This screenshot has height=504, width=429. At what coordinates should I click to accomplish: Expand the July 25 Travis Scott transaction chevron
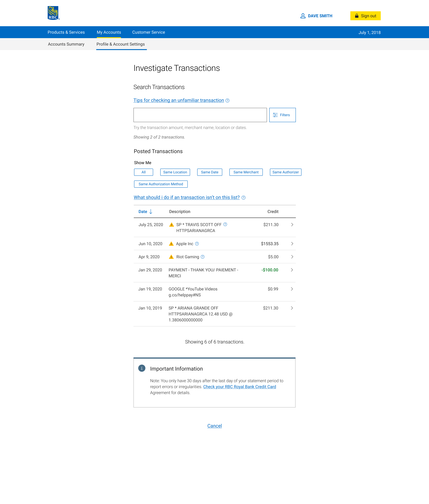(x=292, y=225)
